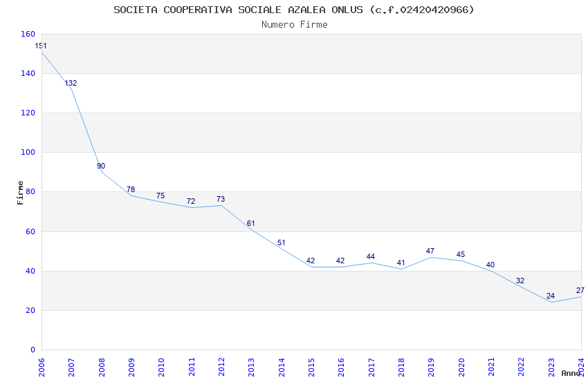This screenshot has width=588, height=380.
Task: Click the x-axis year label 2022
Action: (x=522, y=367)
